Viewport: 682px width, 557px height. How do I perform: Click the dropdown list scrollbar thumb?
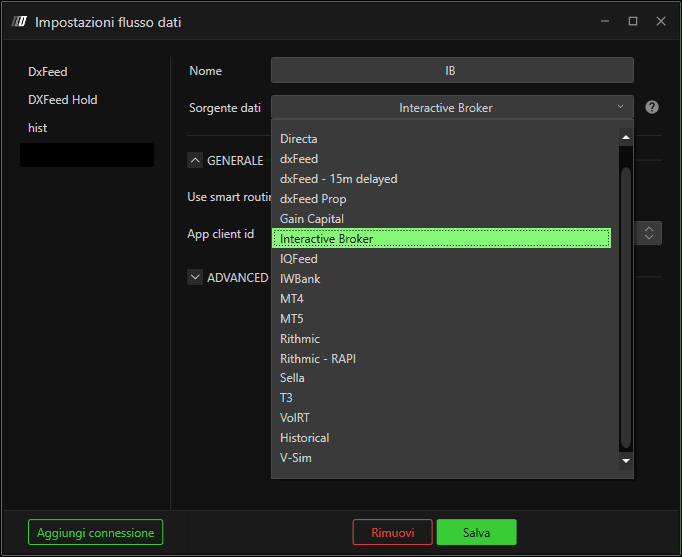tap(626, 307)
